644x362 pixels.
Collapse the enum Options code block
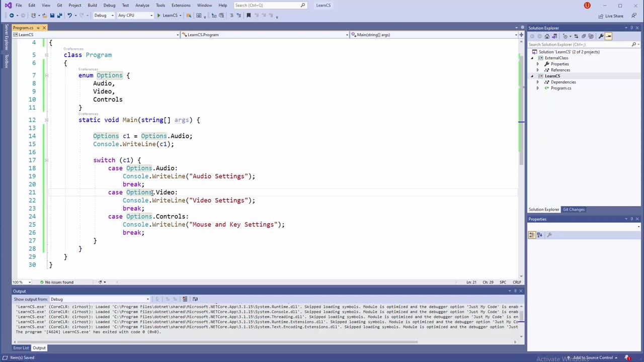[46, 75]
